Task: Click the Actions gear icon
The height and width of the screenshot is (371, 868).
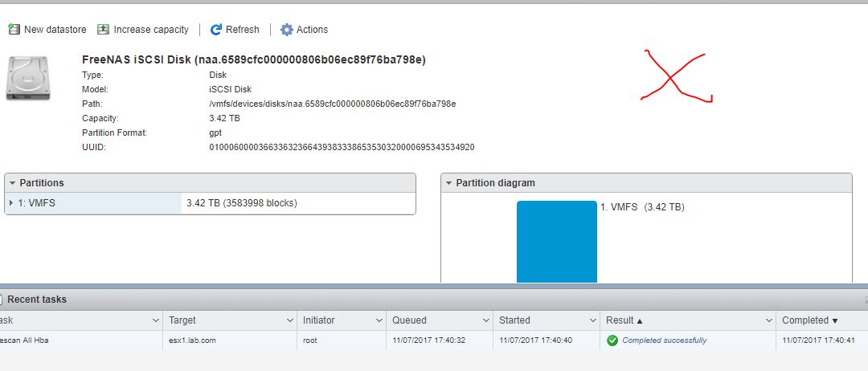Action: [x=287, y=30]
